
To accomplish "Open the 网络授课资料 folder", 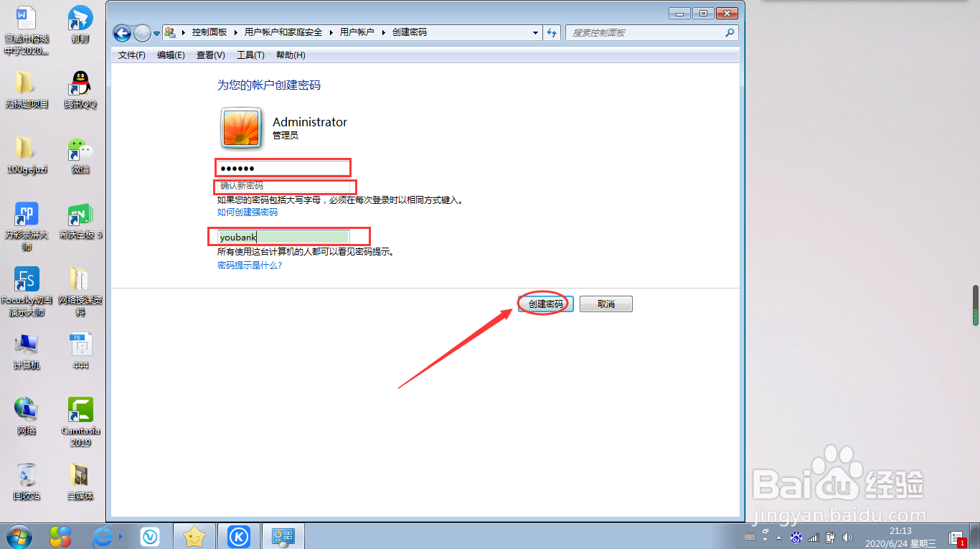I will (x=80, y=291).
